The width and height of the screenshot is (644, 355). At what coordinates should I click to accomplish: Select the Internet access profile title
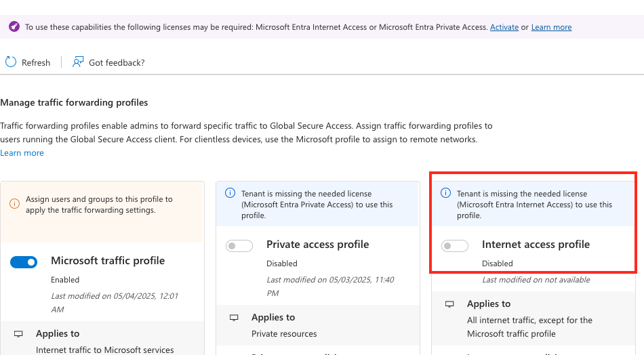click(x=536, y=244)
